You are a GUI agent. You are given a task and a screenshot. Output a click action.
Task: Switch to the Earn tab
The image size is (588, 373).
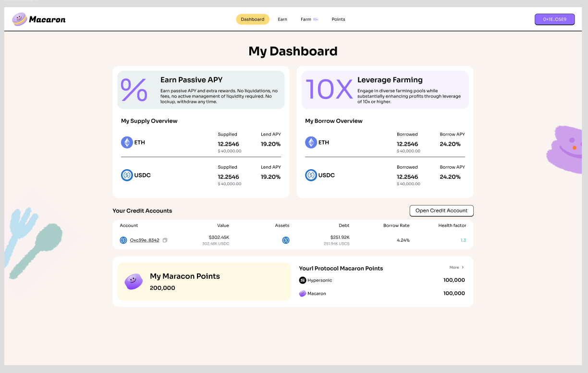[x=282, y=19]
